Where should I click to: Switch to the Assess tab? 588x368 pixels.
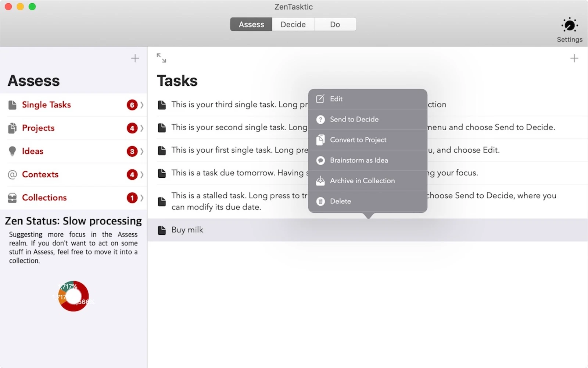click(x=251, y=24)
